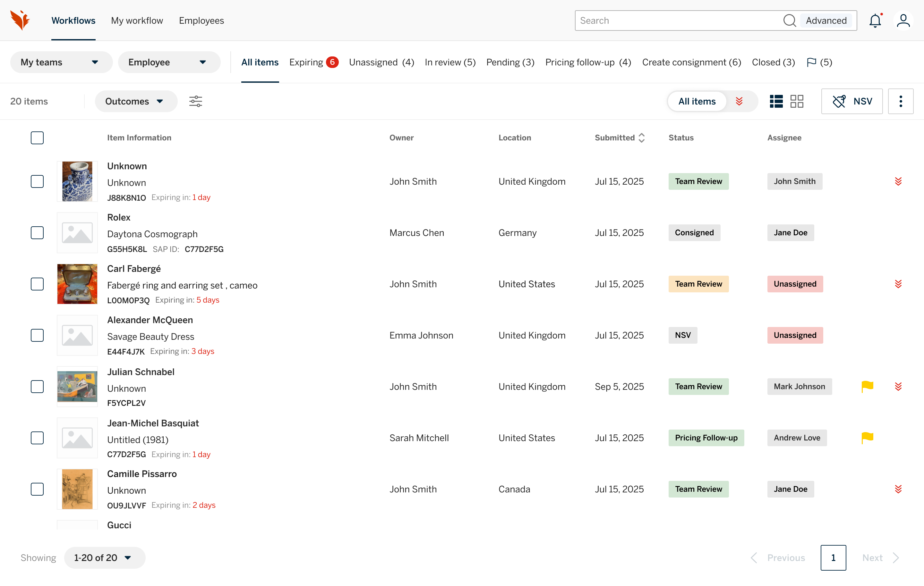Click the next page arrow

point(895,557)
